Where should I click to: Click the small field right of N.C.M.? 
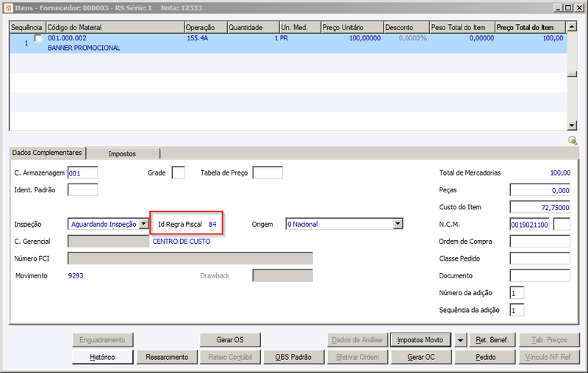[x=562, y=225]
